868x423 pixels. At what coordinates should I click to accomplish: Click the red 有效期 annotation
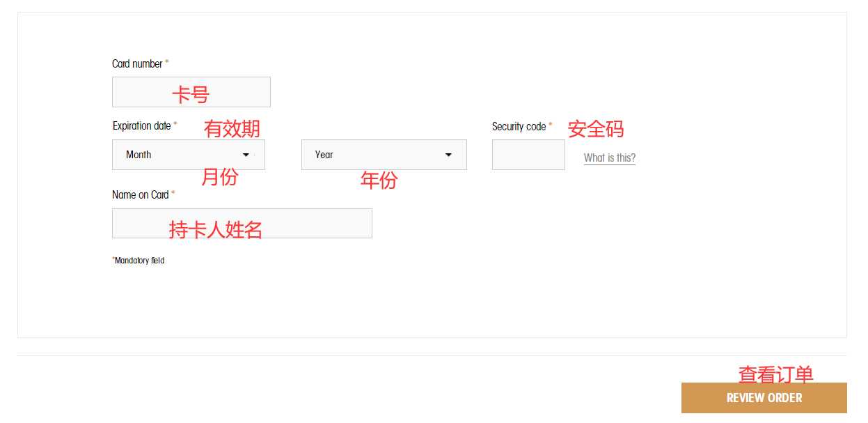tap(232, 129)
